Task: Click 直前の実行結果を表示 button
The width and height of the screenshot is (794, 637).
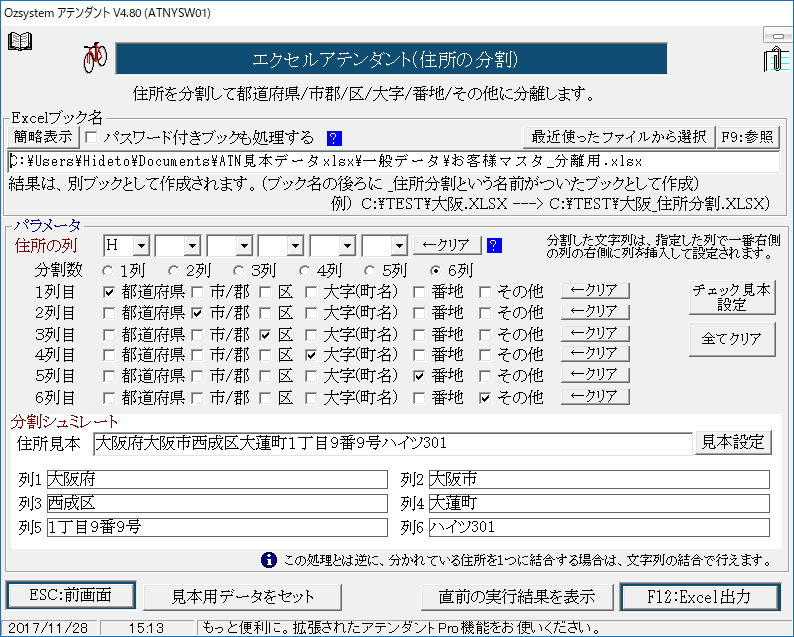Action: pos(517,597)
